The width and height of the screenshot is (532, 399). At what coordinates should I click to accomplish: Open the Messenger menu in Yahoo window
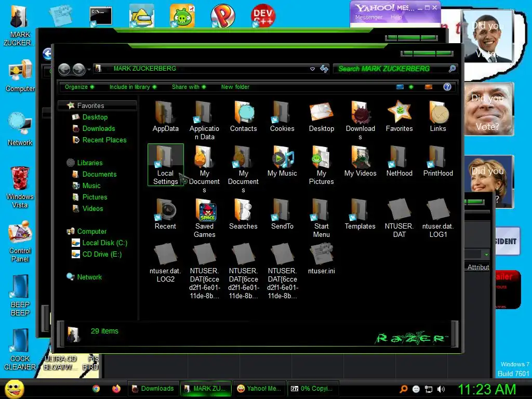pos(369,17)
